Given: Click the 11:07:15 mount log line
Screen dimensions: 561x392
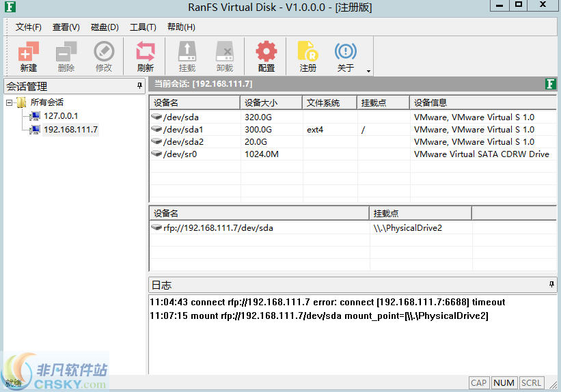Looking at the screenshot, I should (319, 316).
